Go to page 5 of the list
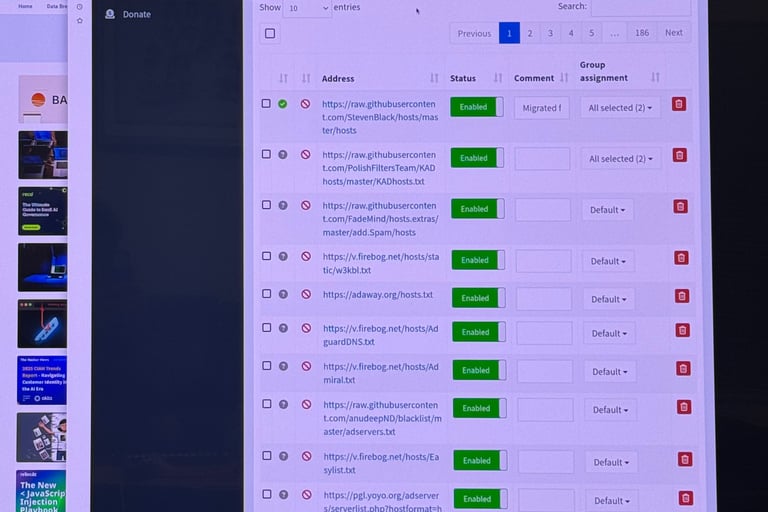 click(x=592, y=33)
